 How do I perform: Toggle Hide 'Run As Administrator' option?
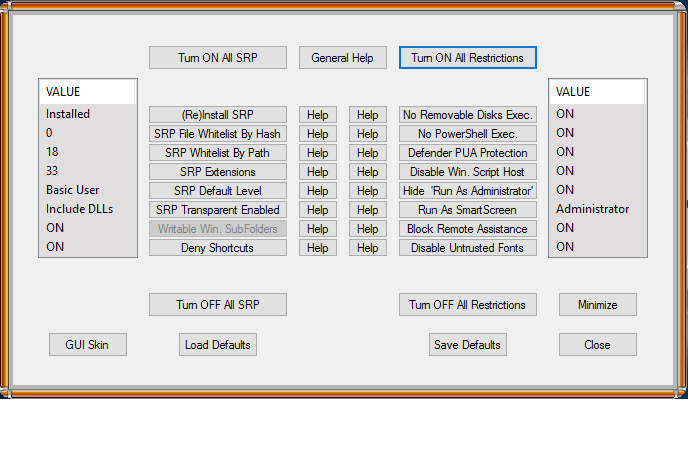pos(468,190)
